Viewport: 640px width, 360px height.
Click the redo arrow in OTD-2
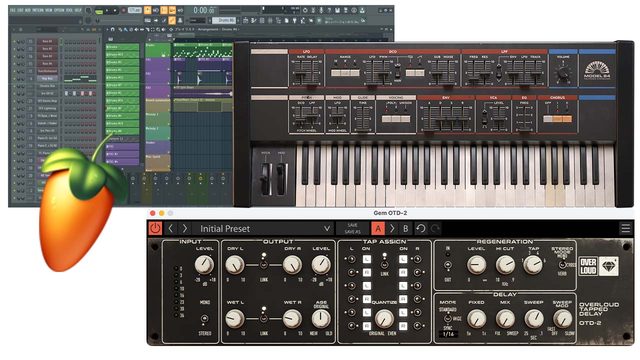[435, 229]
